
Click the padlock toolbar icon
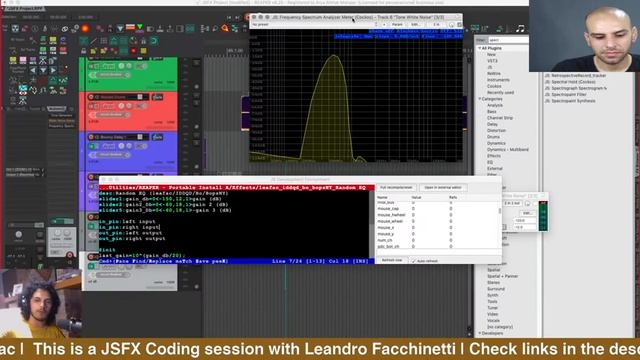pos(84,51)
